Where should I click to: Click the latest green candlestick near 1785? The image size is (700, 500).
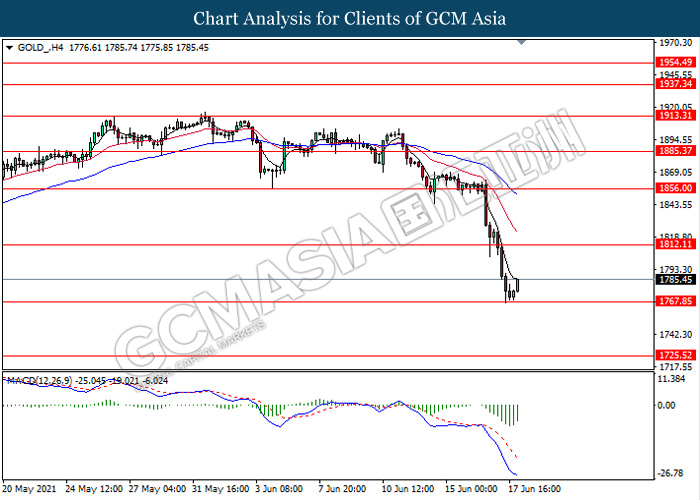tap(518, 284)
